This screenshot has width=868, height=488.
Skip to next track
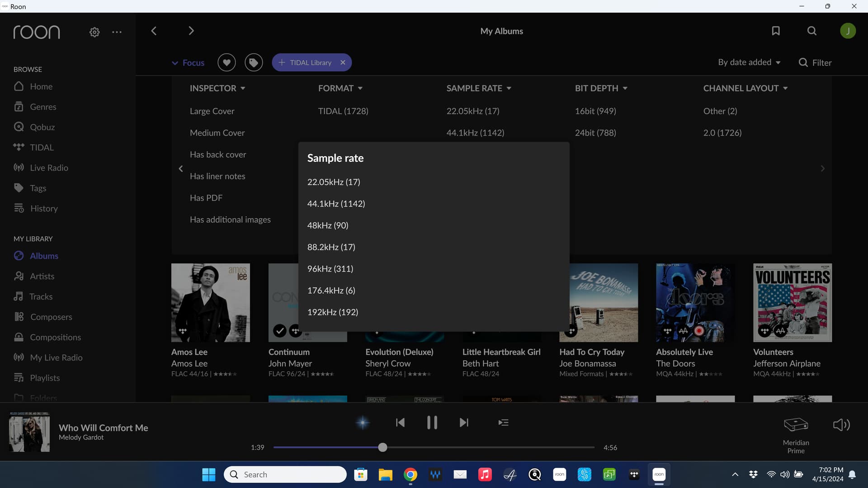click(x=464, y=422)
